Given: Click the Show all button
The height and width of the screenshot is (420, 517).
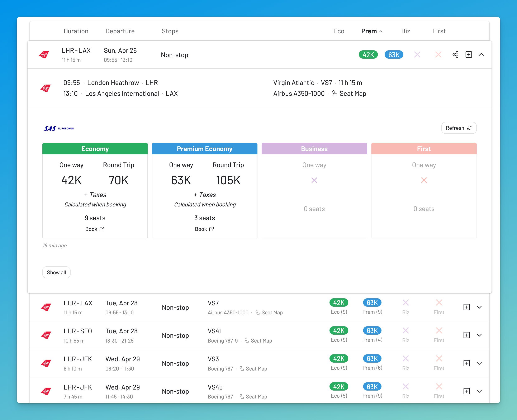Looking at the screenshot, I should click(x=56, y=272).
